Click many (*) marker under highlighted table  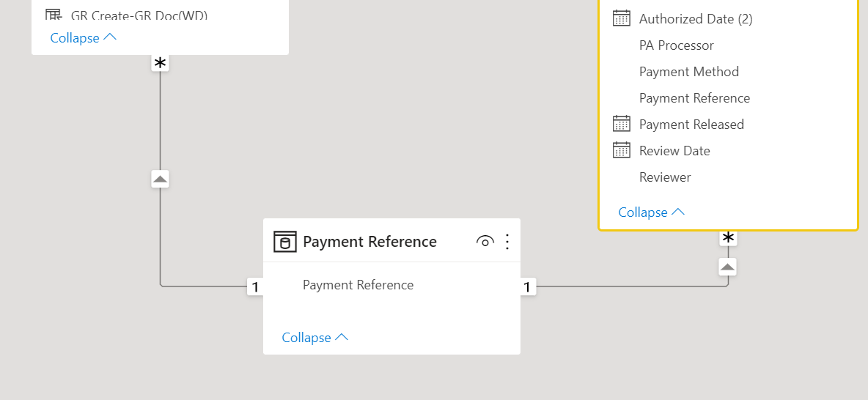pyautogui.click(x=728, y=238)
